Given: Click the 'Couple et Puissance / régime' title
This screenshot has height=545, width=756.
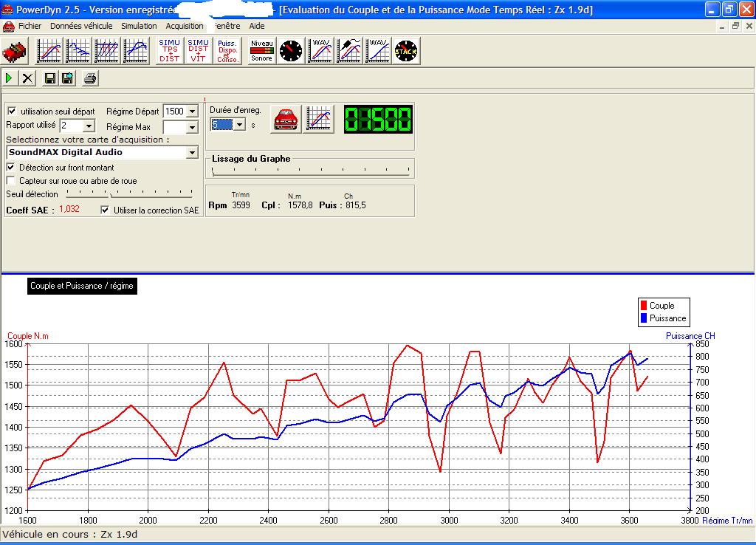Looking at the screenshot, I should pyautogui.click(x=82, y=286).
